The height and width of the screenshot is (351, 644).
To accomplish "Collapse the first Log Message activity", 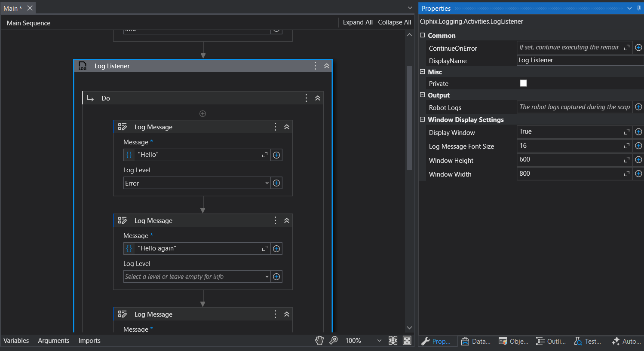I will coord(287,127).
